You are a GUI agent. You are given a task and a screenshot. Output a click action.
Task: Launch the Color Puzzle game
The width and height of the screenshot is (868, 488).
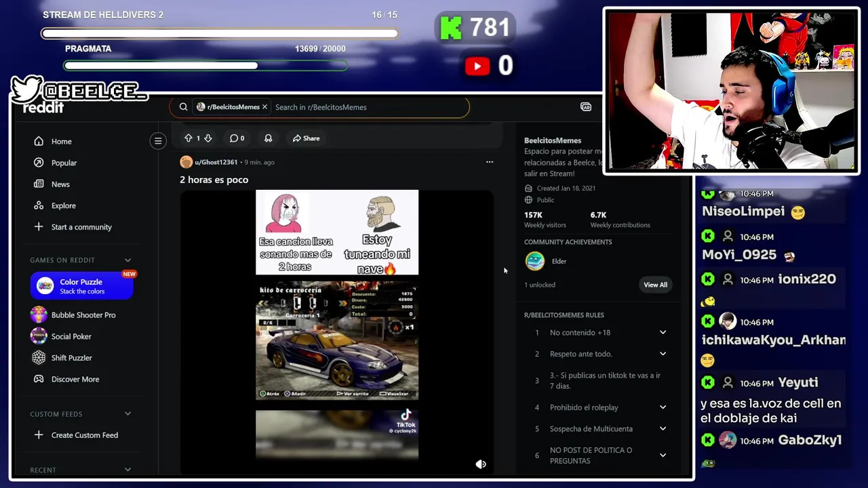click(x=82, y=286)
